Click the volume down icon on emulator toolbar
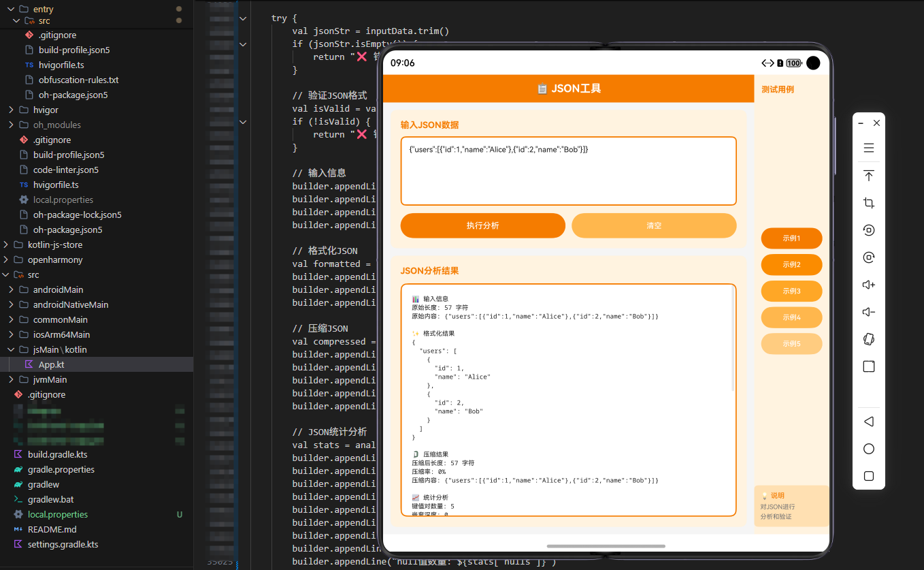Screen dimensions: 924x570 pos(868,311)
